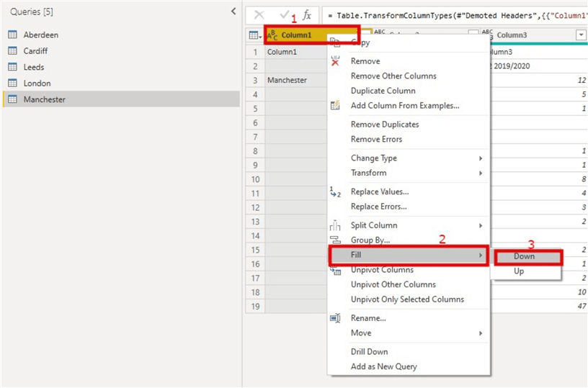
Task: Cancel formula edit with X icon
Action: [x=259, y=15]
